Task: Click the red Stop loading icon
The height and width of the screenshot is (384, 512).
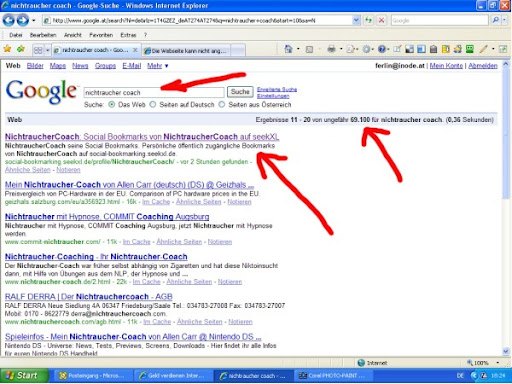Action: 381,20
